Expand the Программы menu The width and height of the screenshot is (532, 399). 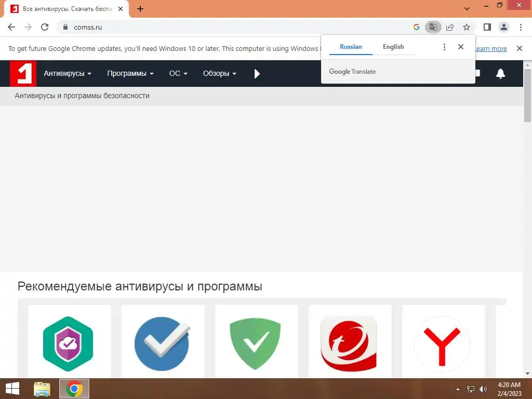(130, 73)
